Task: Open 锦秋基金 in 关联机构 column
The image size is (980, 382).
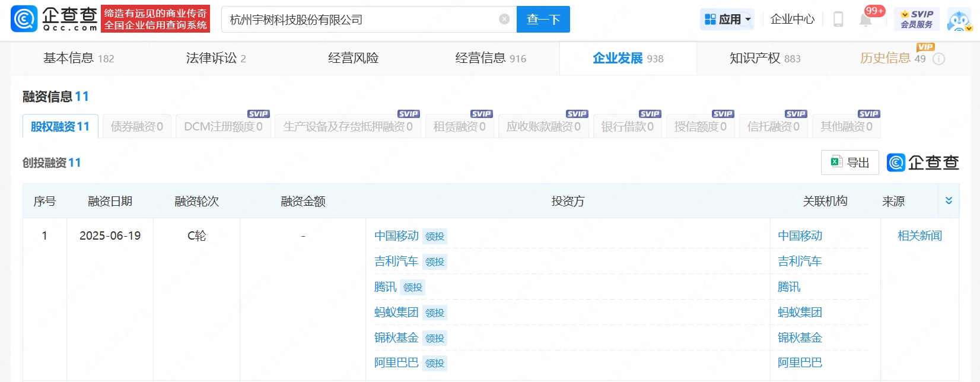Action: (800, 338)
